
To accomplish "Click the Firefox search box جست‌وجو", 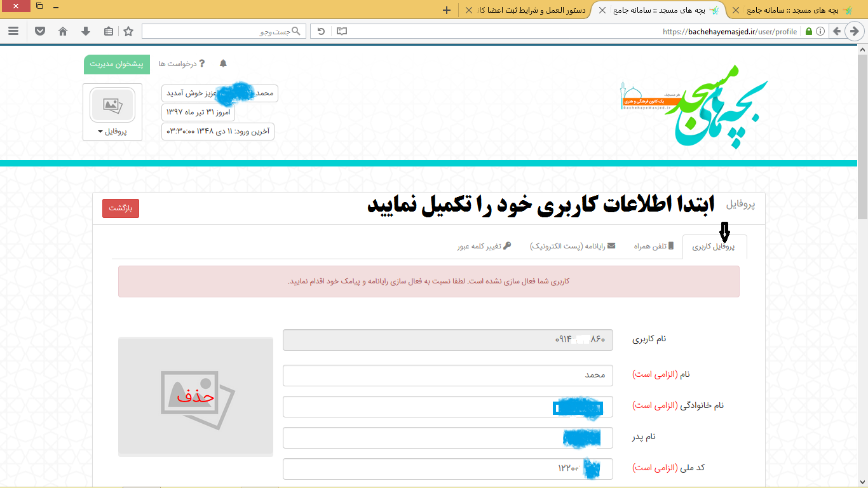I will [x=224, y=31].
